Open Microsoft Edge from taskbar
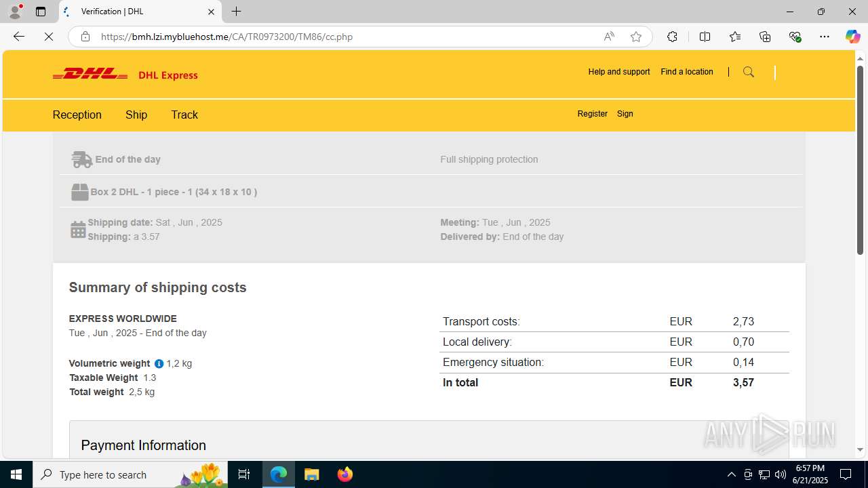Viewport: 868px width, 488px height. [279, 474]
